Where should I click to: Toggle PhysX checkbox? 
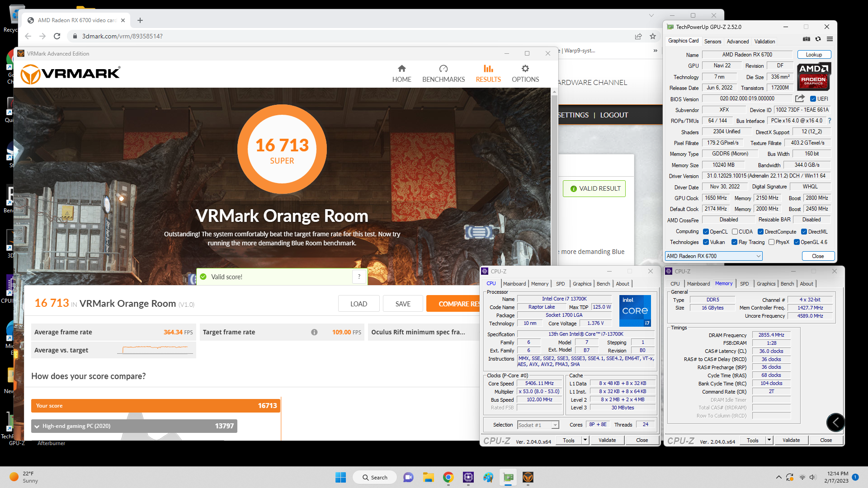(772, 242)
